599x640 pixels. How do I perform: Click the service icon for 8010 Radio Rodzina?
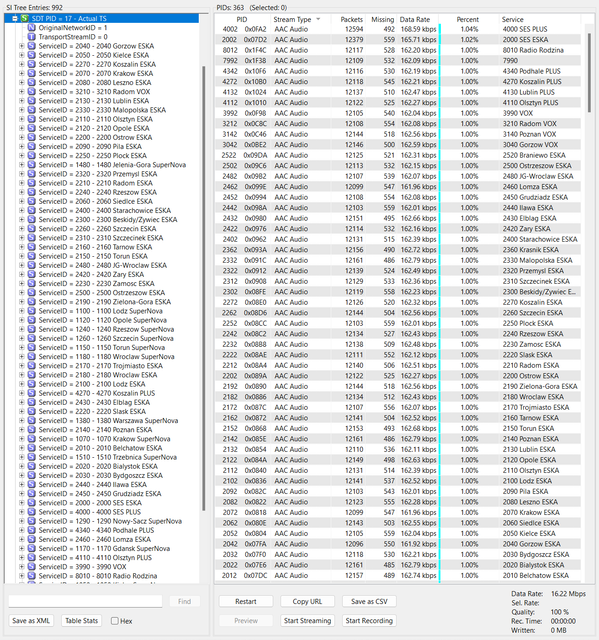(31, 576)
